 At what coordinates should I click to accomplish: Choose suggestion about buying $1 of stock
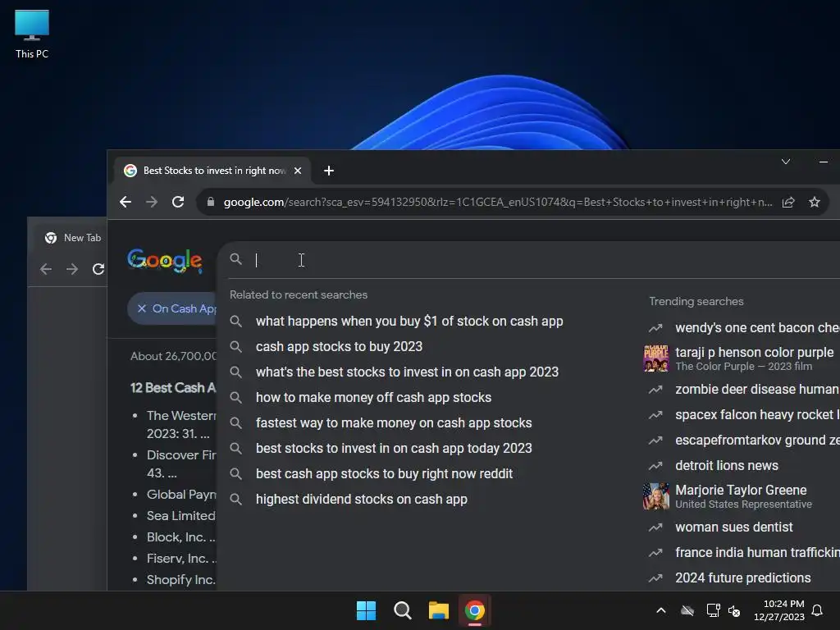pyautogui.click(x=409, y=321)
